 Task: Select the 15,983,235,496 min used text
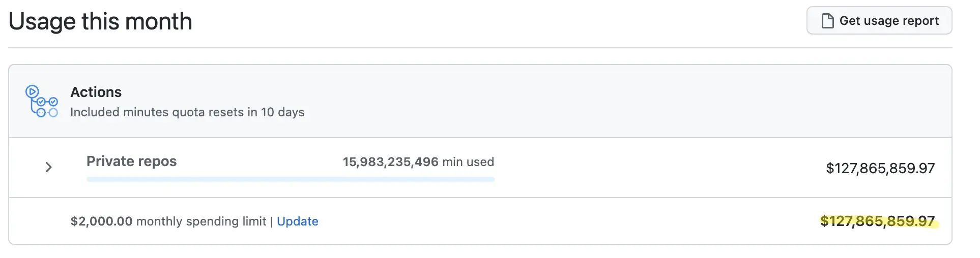(x=418, y=162)
